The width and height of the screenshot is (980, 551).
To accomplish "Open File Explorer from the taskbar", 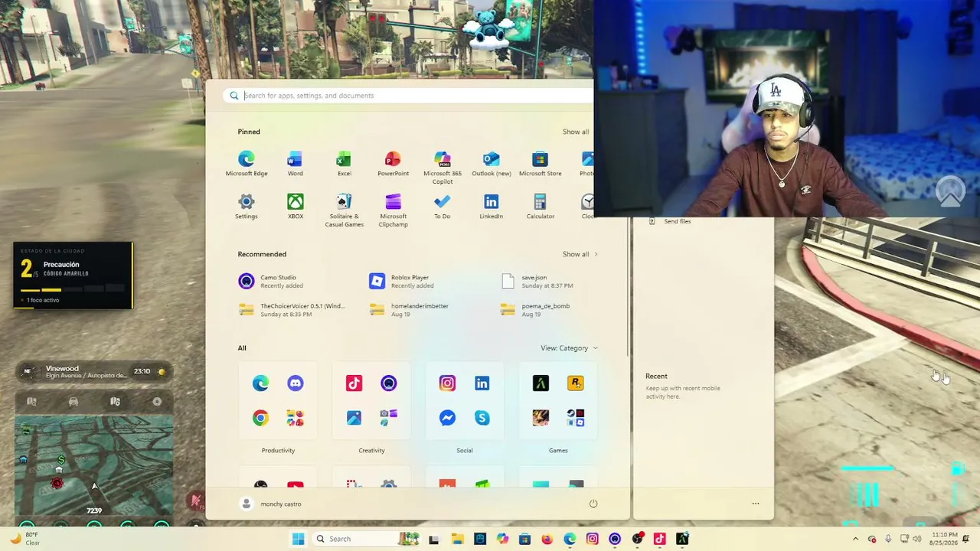I will (x=458, y=539).
